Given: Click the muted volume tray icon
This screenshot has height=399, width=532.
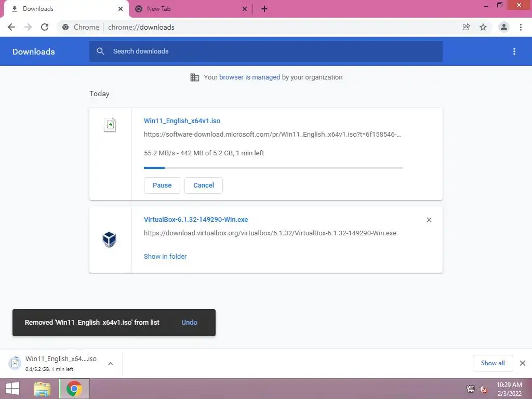Looking at the screenshot, I should coord(483,389).
